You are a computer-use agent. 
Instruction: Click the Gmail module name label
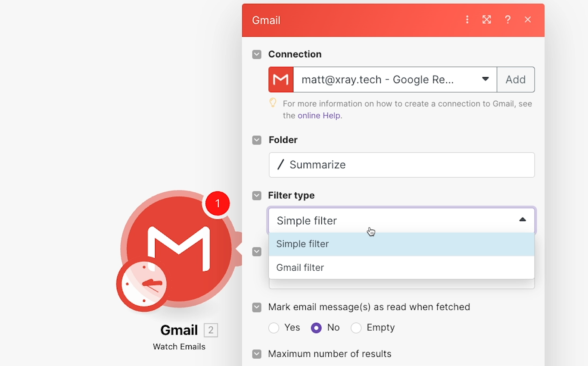(x=179, y=330)
